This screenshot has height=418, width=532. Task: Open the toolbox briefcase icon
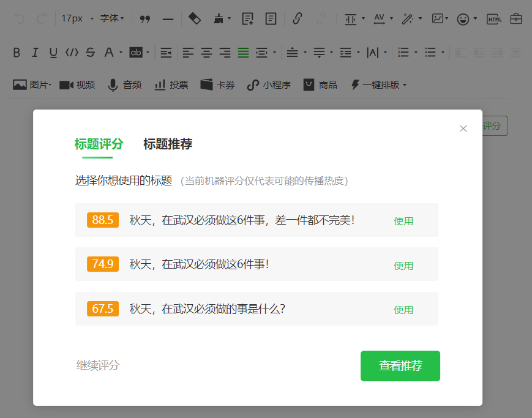(x=516, y=18)
